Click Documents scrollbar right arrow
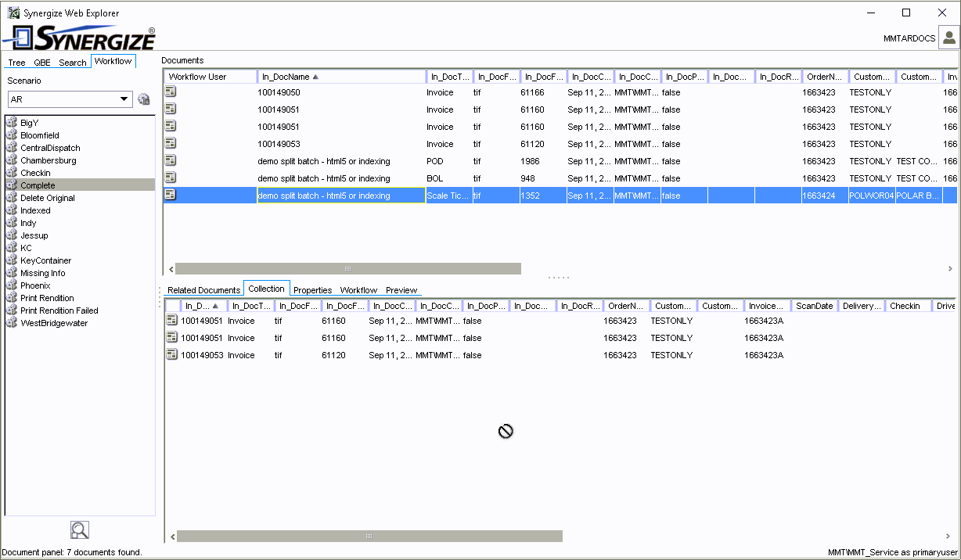 (951, 268)
